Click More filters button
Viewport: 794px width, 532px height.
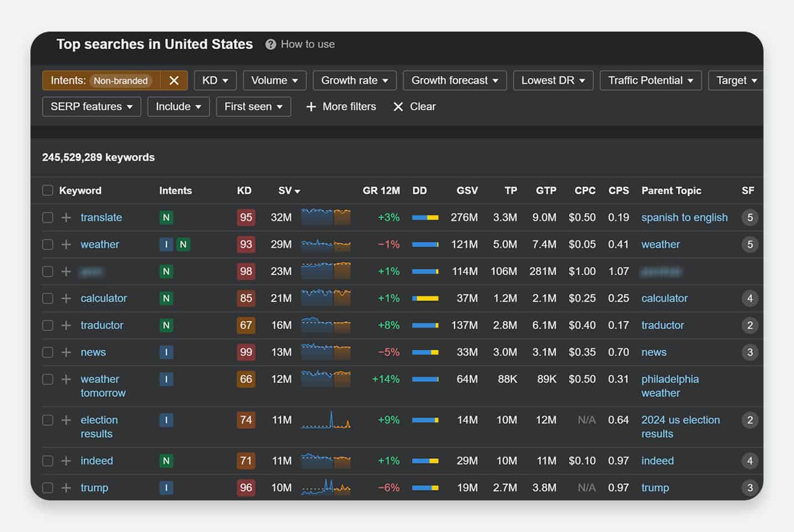click(x=341, y=106)
